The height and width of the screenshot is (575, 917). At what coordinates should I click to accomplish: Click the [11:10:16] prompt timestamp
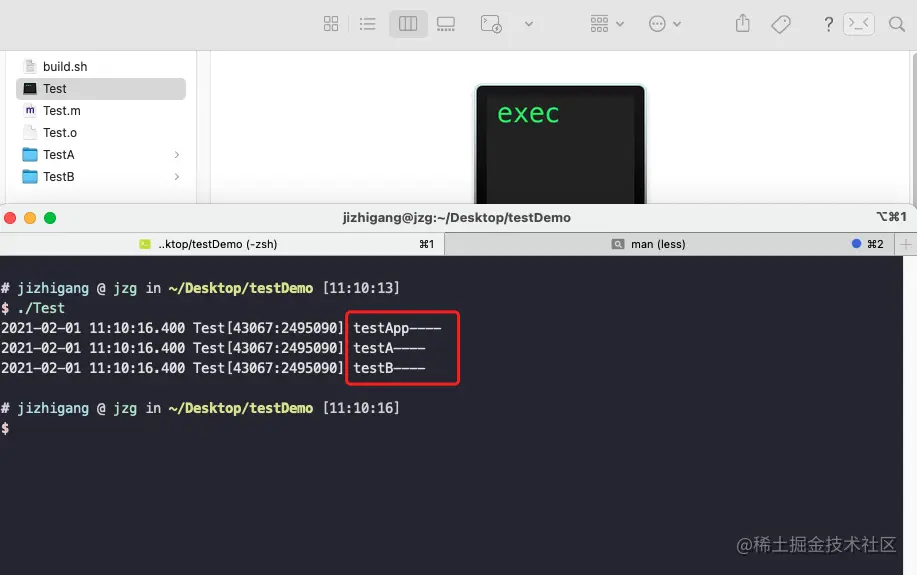[361, 408]
